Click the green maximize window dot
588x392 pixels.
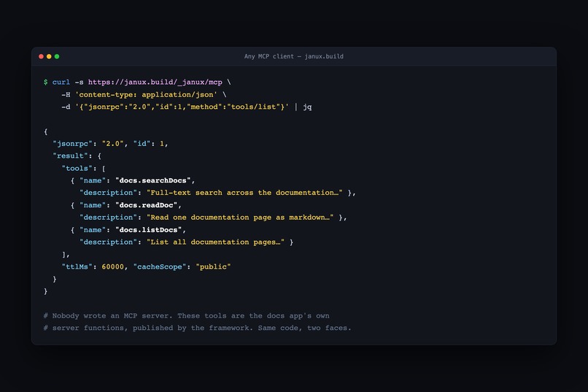click(57, 57)
